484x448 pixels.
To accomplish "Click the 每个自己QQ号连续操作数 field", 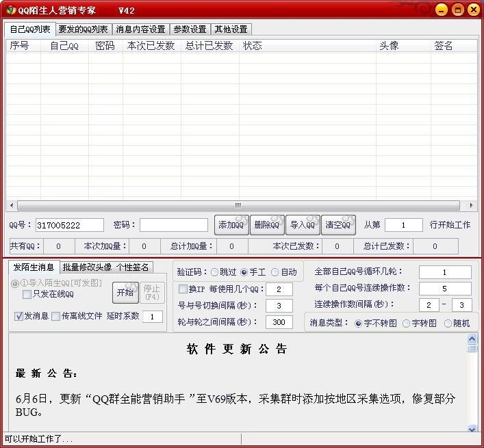I will click(445, 289).
